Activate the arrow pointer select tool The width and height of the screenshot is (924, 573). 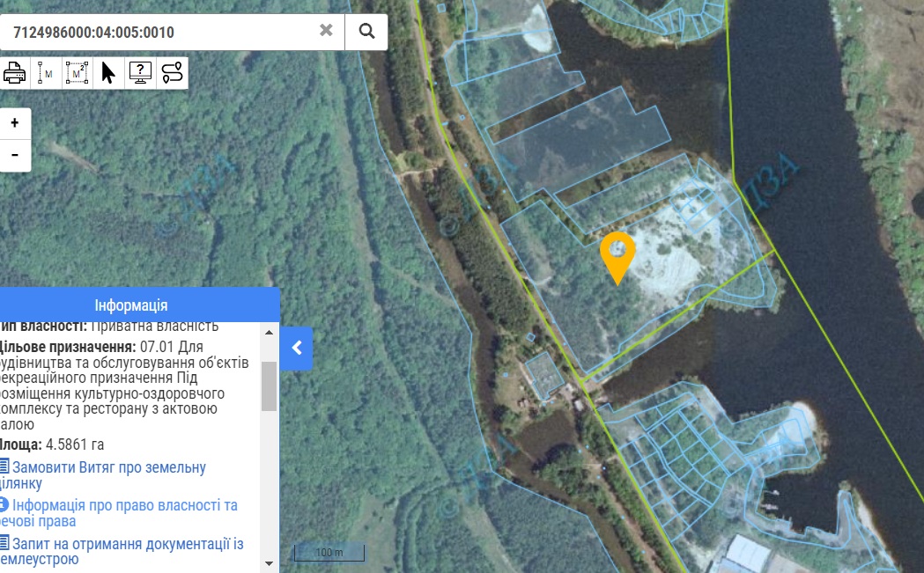coord(108,73)
